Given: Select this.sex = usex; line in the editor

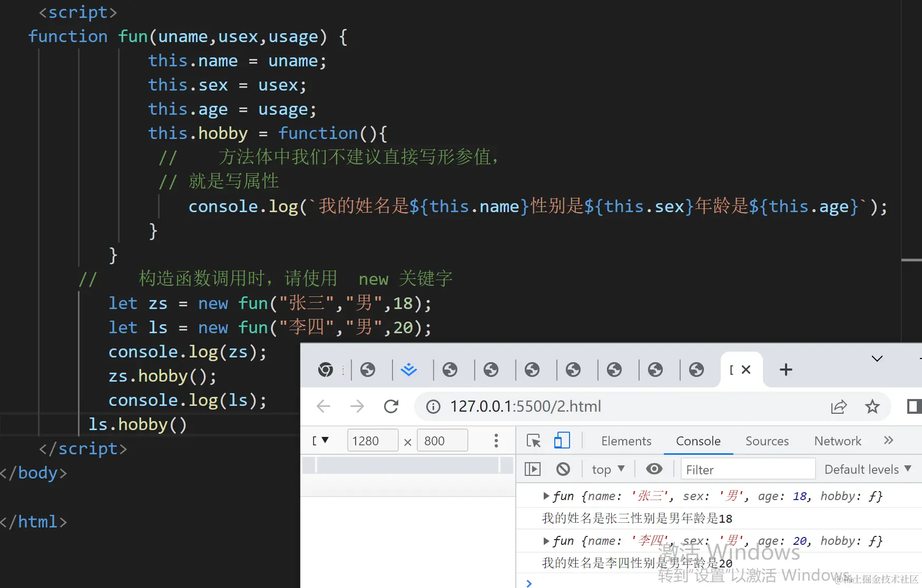Looking at the screenshot, I should point(227,85).
